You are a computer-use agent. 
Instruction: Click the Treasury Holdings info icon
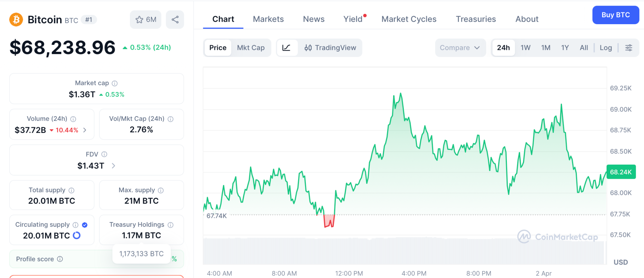point(170,225)
